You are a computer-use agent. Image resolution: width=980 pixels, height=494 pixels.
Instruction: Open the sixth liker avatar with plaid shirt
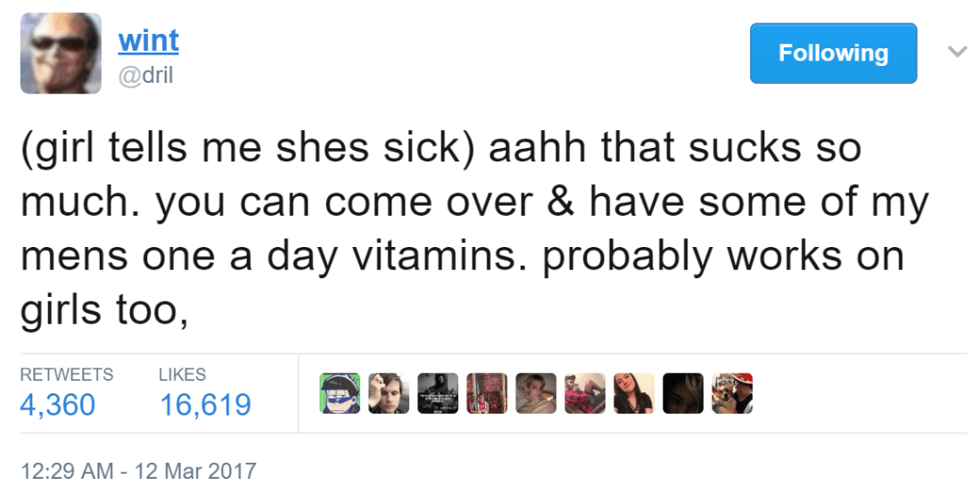pos(585,393)
